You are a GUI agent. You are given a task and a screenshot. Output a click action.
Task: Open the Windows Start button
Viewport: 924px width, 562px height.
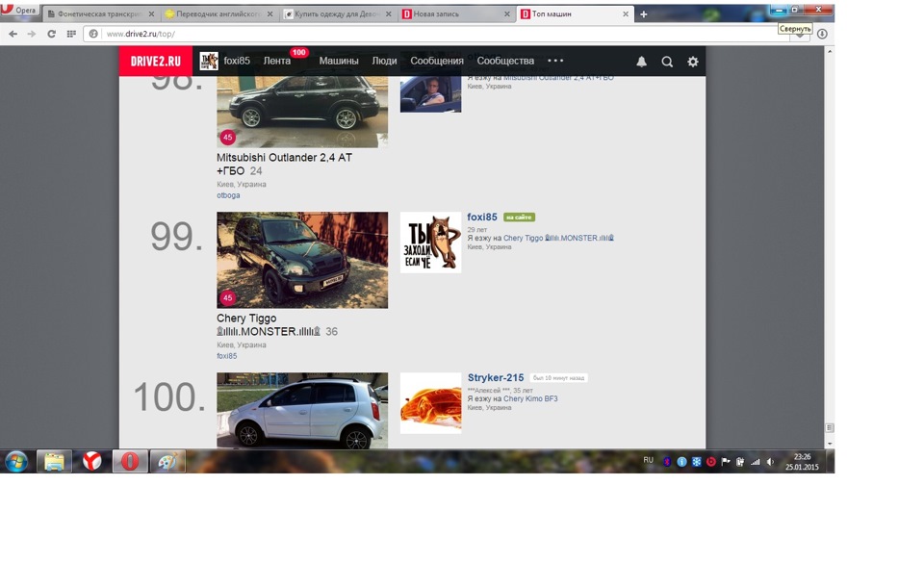click(16, 462)
